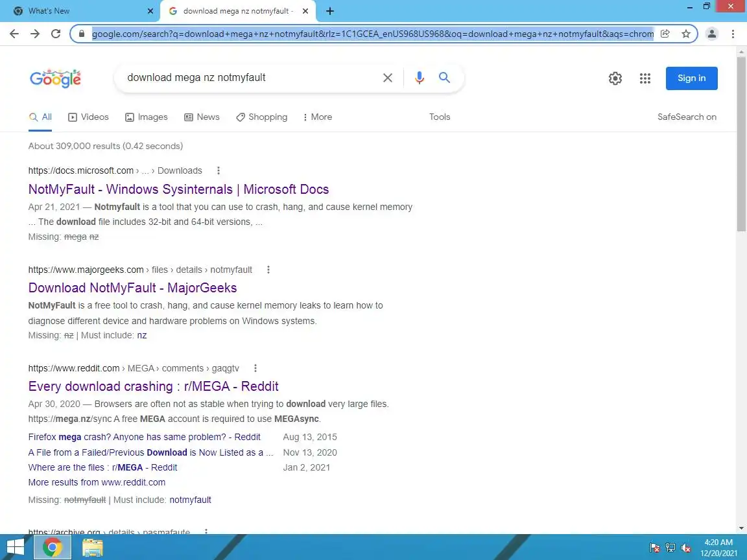
Task: Click SafeSearch on setting
Action: tap(687, 117)
